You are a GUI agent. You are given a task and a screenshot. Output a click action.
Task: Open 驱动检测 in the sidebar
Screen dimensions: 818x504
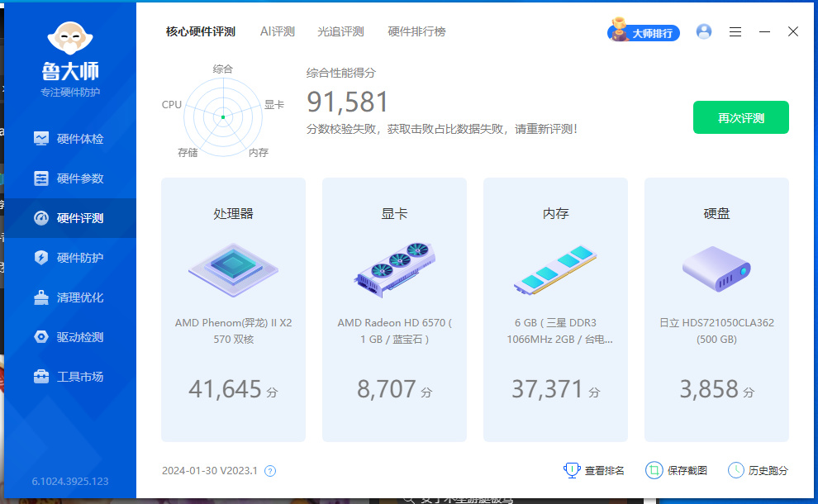click(x=70, y=337)
